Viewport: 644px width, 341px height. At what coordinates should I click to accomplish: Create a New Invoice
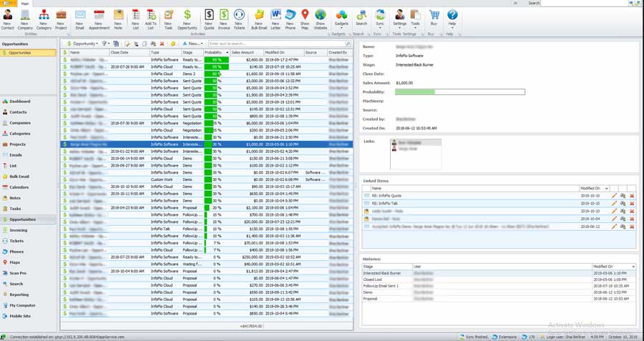tap(224, 19)
